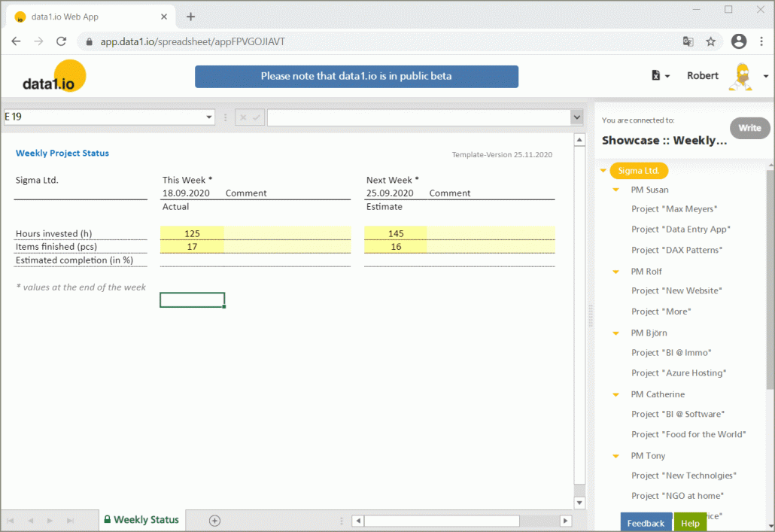This screenshot has width=775, height=532.
Task: Select PM Rolf in the tree
Action: point(646,272)
